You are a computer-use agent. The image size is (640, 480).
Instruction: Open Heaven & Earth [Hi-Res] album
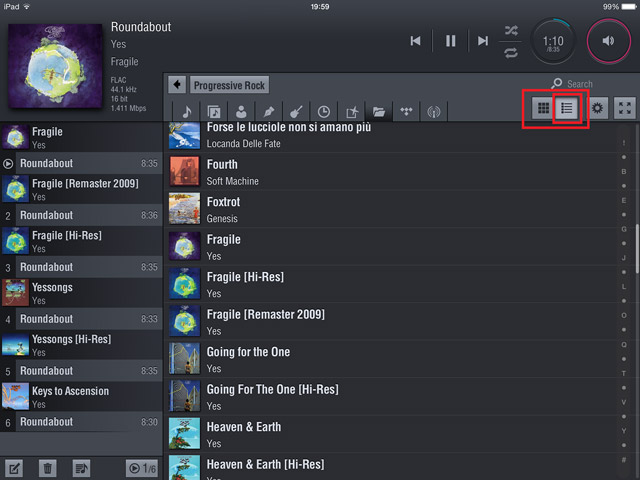click(392, 467)
